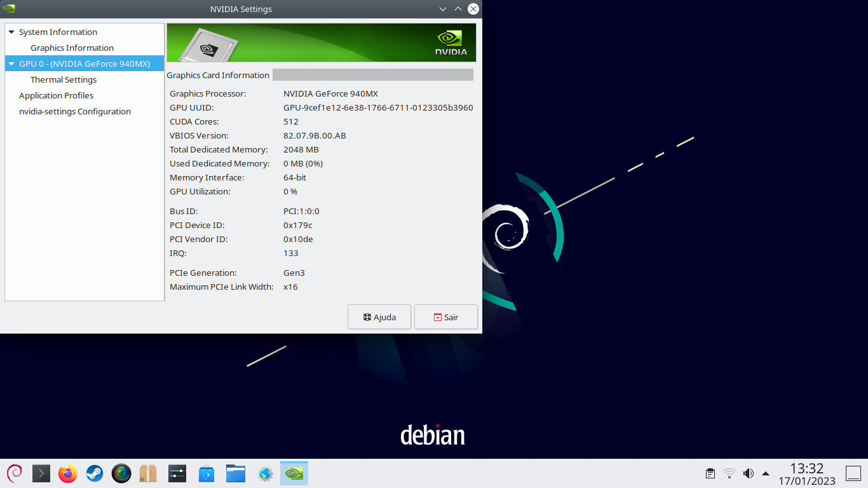Open the clock showing 13:32
The width and height of the screenshot is (868, 488).
click(x=807, y=469)
